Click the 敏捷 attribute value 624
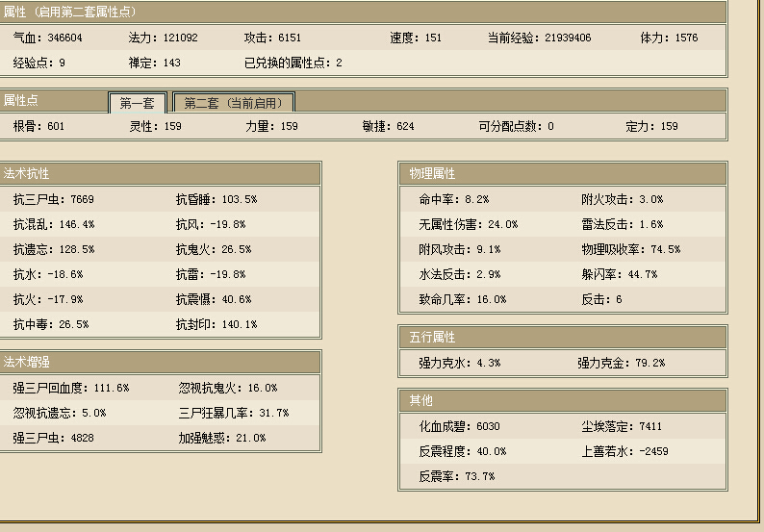Image resolution: width=764 pixels, height=532 pixels. (405, 126)
